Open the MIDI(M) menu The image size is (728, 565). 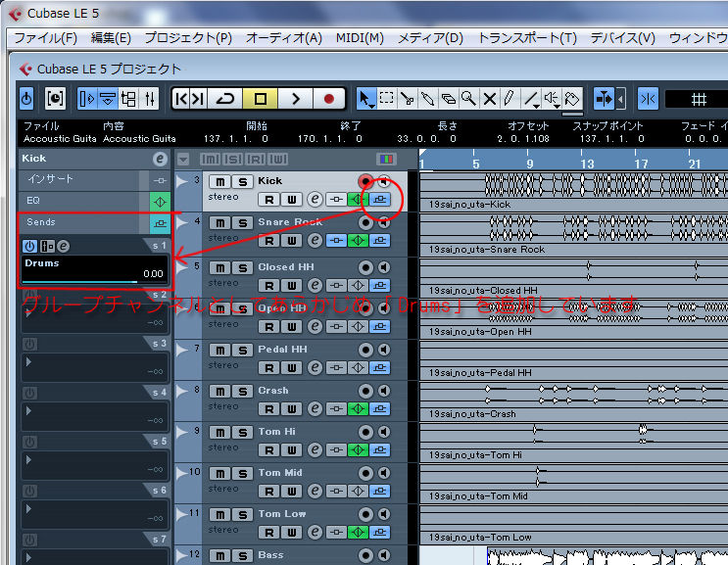pos(360,38)
